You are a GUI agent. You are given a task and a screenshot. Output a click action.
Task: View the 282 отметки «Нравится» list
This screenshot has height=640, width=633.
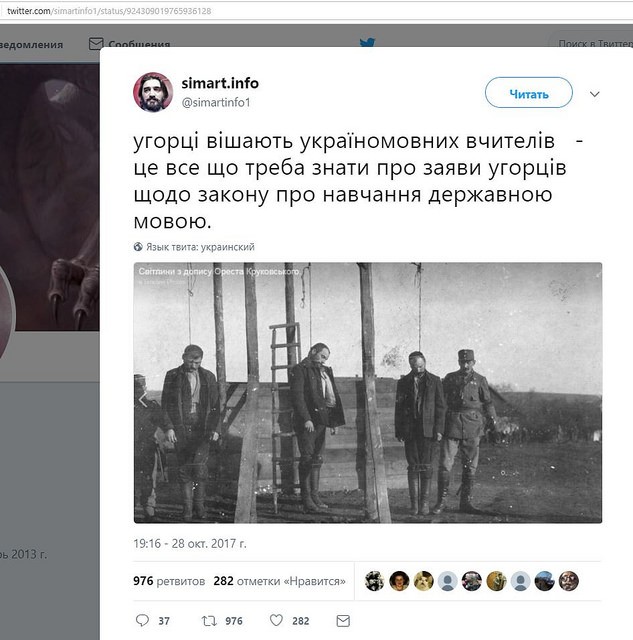[x=280, y=581]
